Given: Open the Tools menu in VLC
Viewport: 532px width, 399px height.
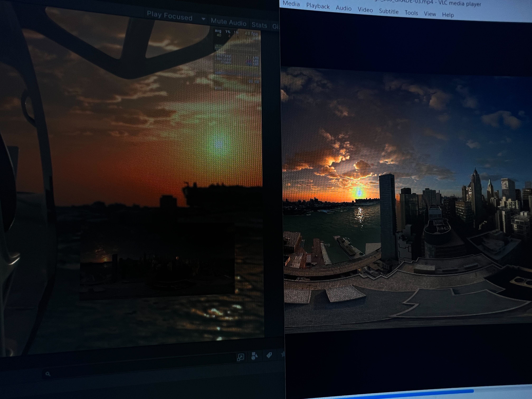Looking at the screenshot, I should point(411,13).
